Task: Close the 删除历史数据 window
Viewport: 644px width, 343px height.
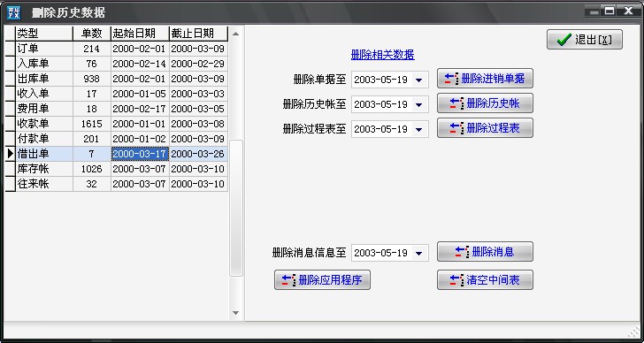Action: coord(628,11)
